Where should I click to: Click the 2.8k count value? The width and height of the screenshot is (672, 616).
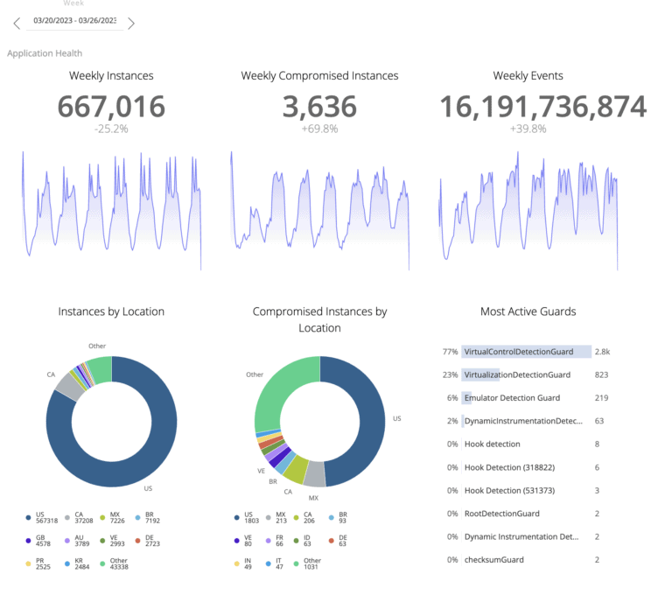tap(602, 352)
